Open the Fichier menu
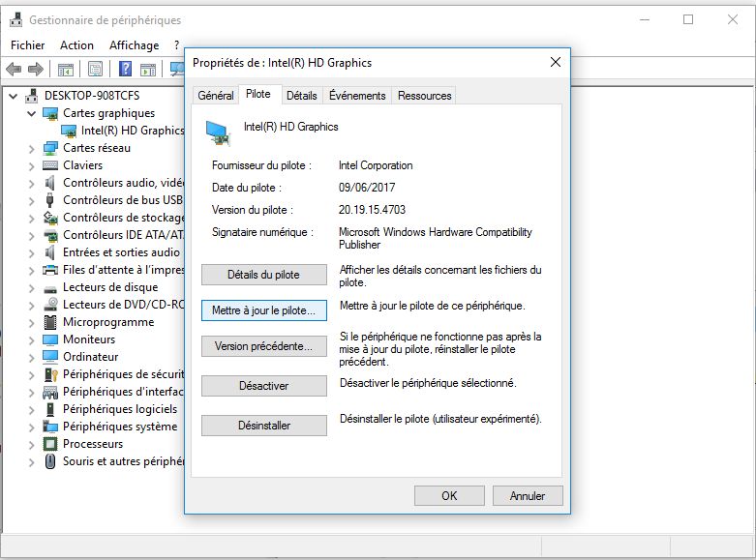The height and width of the screenshot is (560, 756). pyautogui.click(x=27, y=45)
